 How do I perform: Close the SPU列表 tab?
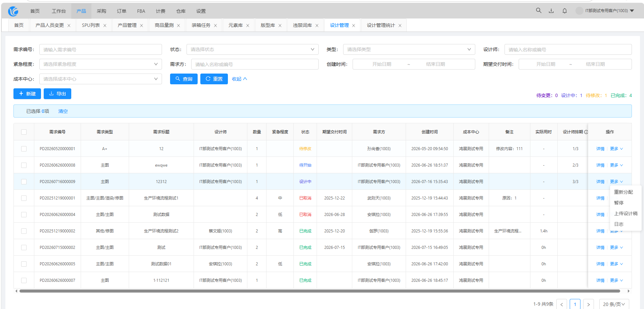(x=105, y=26)
